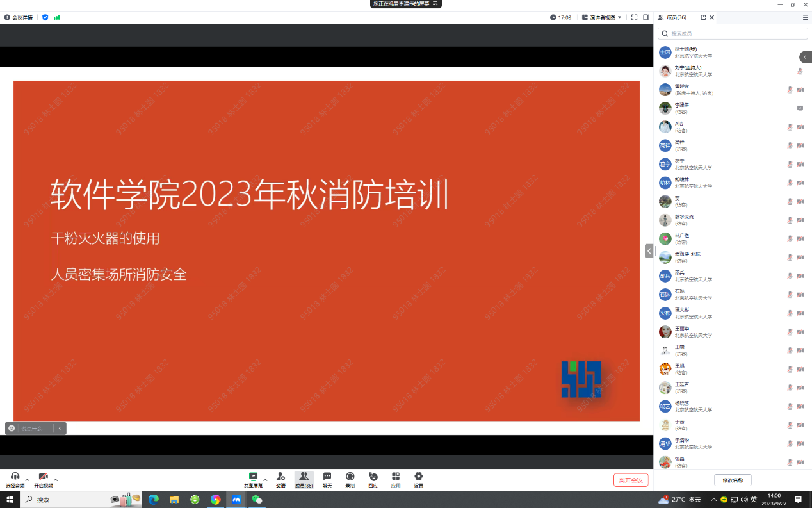Viewport: 812px width, 508px height.
Task: Select member 林士国(我)
Action: [733, 53]
